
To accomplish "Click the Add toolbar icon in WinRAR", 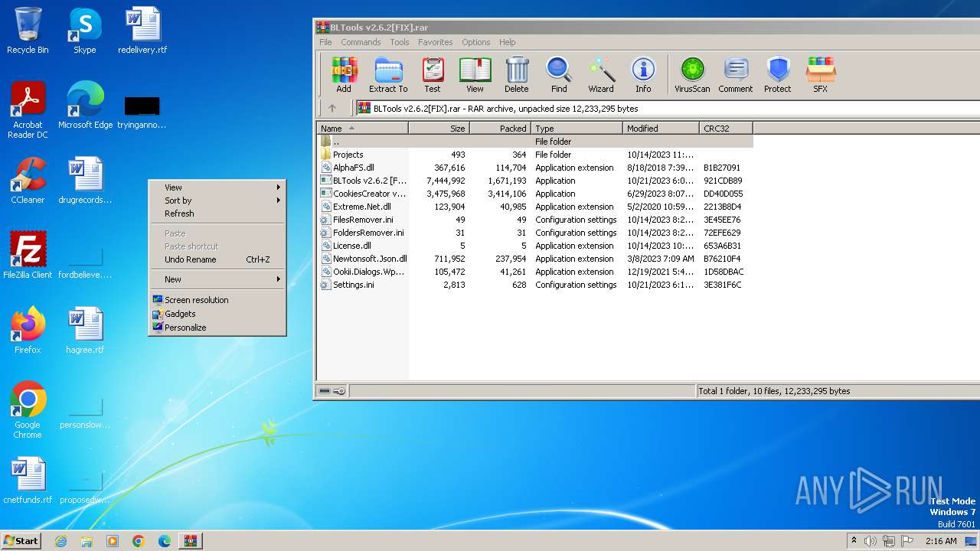I will click(344, 75).
